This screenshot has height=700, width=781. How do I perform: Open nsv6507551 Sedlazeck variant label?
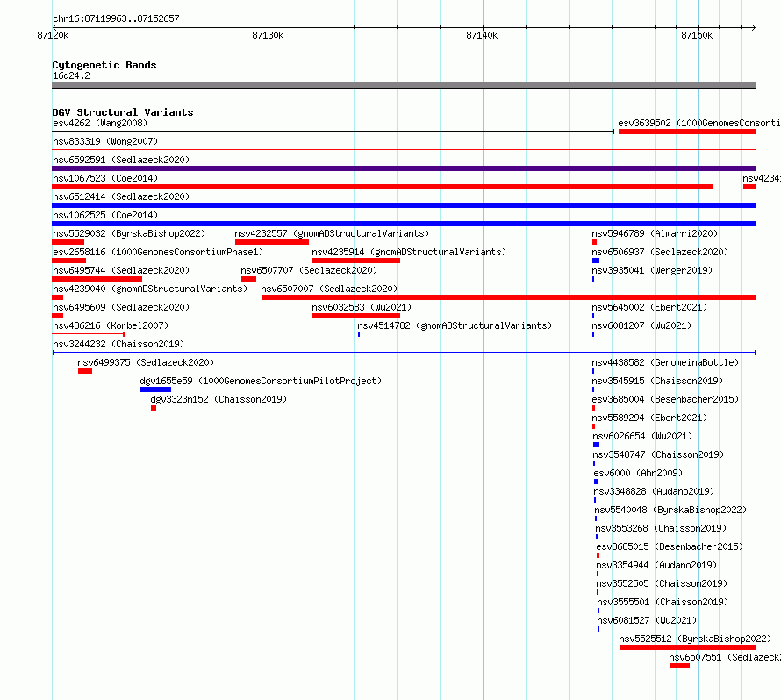pos(725,657)
